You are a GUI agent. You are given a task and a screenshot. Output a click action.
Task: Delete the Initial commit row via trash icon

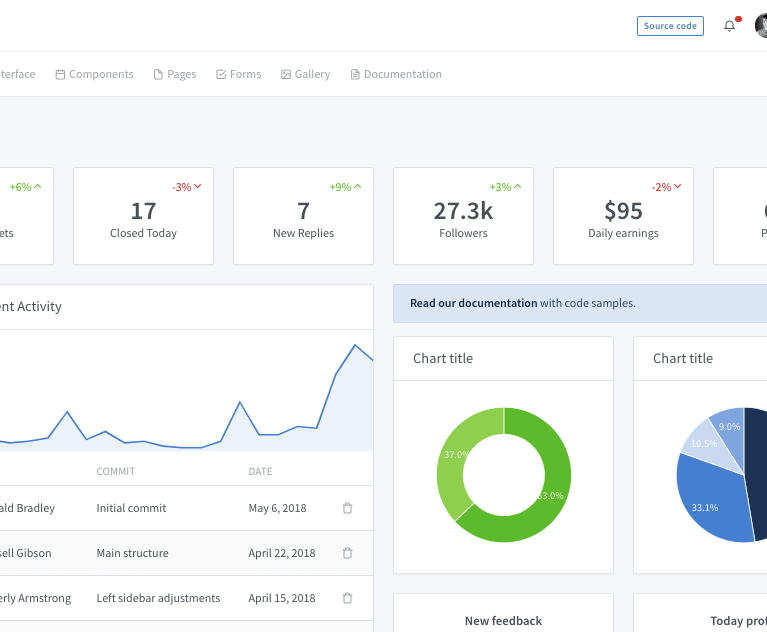tap(347, 508)
